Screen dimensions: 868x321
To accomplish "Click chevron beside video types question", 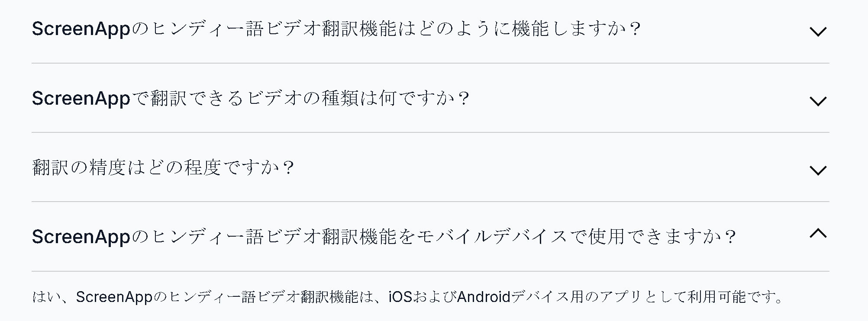I will click(818, 101).
